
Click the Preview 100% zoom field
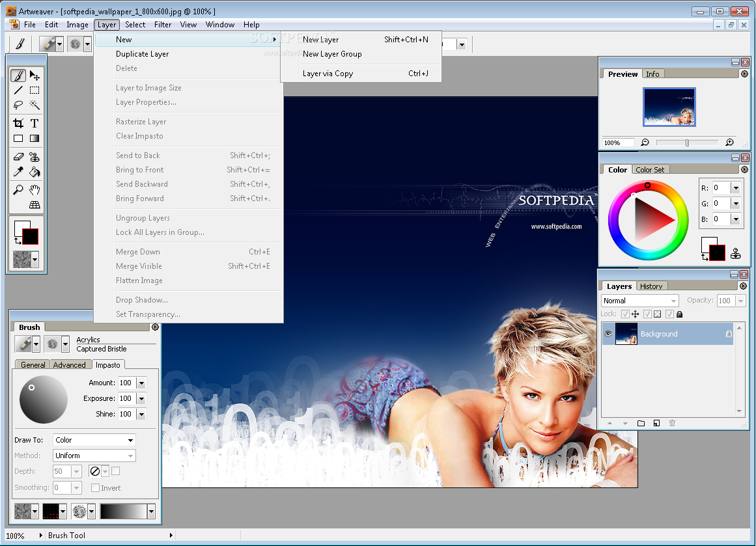click(618, 143)
